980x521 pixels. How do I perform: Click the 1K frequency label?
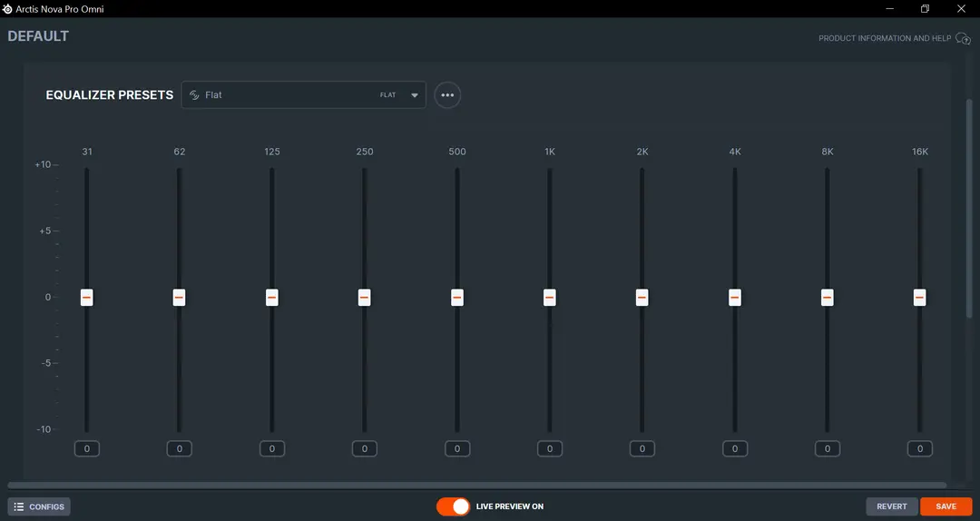[550, 152]
